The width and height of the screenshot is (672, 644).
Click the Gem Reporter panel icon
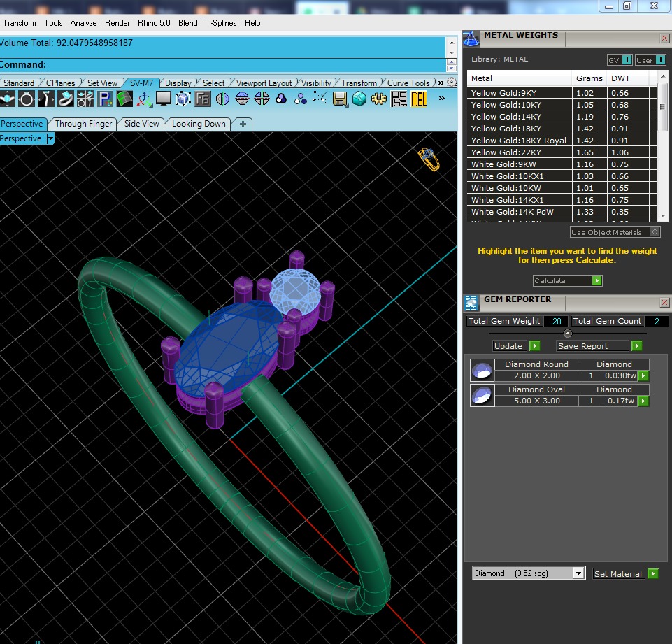point(471,303)
